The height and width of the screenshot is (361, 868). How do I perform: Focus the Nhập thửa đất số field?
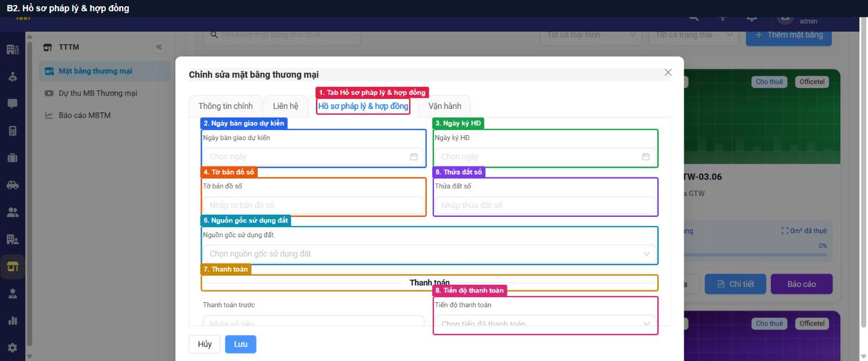click(545, 206)
